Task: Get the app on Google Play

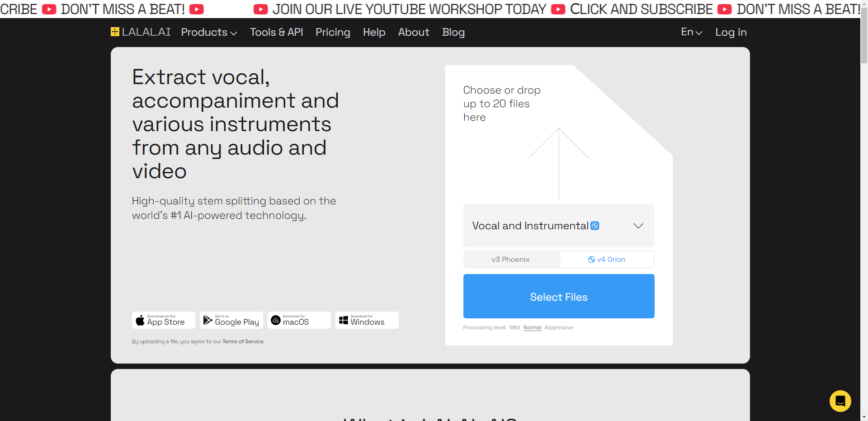Action: coord(231,320)
